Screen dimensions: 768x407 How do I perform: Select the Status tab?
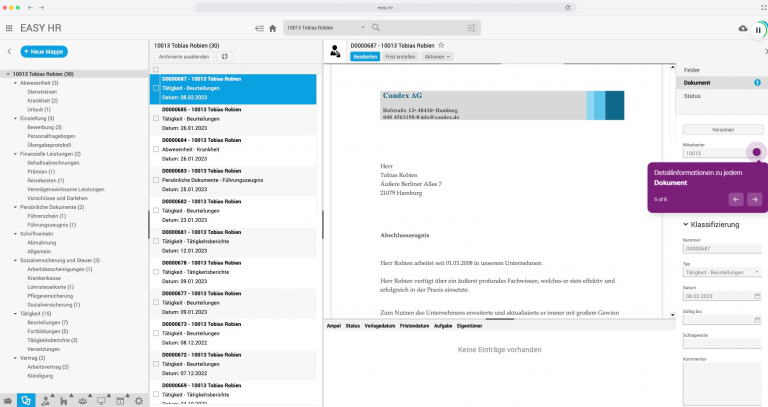(692, 96)
